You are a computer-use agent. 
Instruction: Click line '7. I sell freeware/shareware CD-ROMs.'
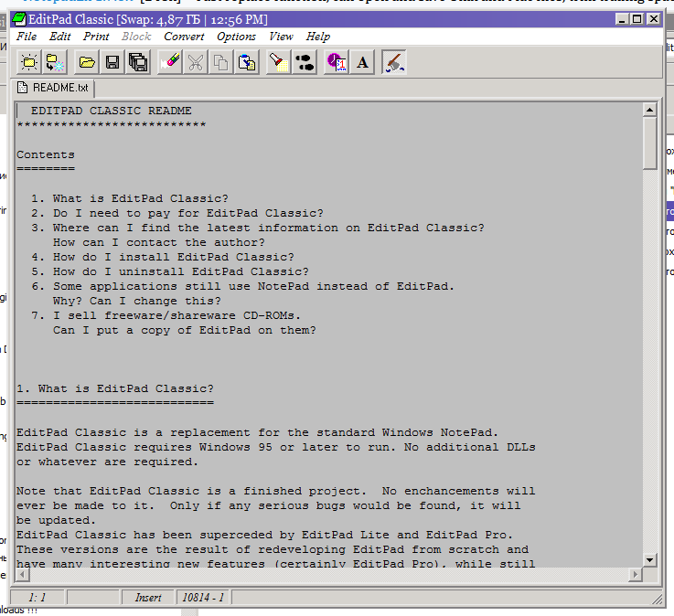coord(166,315)
